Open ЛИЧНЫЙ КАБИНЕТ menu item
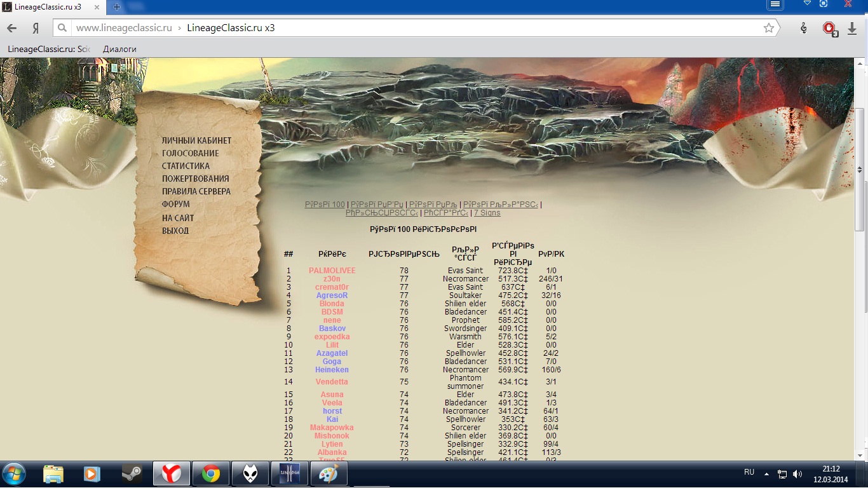The image size is (868, 488). point(196,140)
